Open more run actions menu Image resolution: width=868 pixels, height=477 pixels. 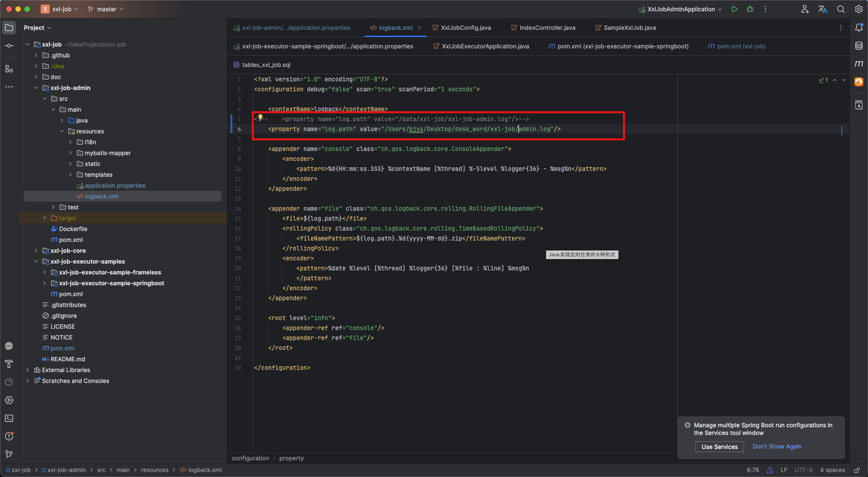tap(765, 9)
